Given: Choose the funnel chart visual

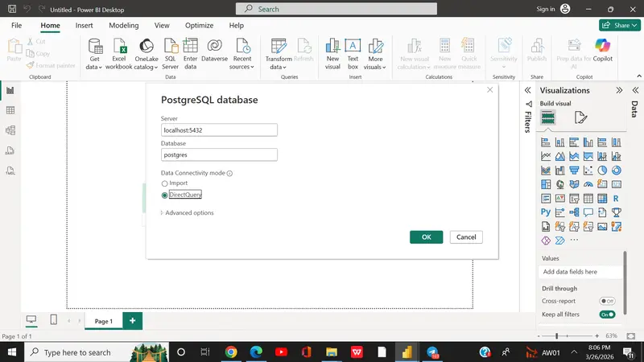Looking at the screenshot, I should (574, 171).
